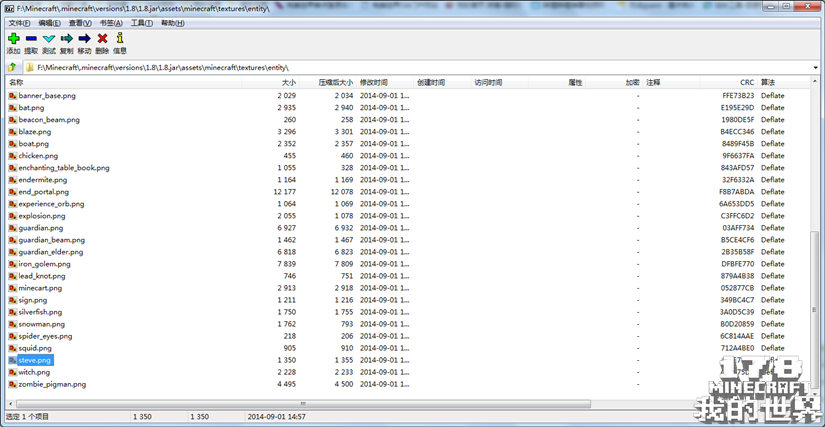Click the Extract (提取) minus icon

point(31,38)
